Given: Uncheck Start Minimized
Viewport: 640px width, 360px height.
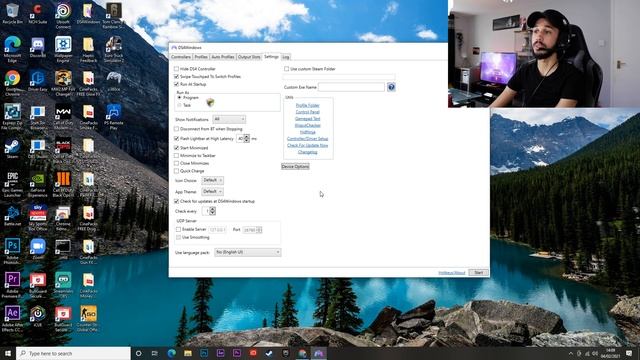Looking at the screenshot, I should coord(176,148).
